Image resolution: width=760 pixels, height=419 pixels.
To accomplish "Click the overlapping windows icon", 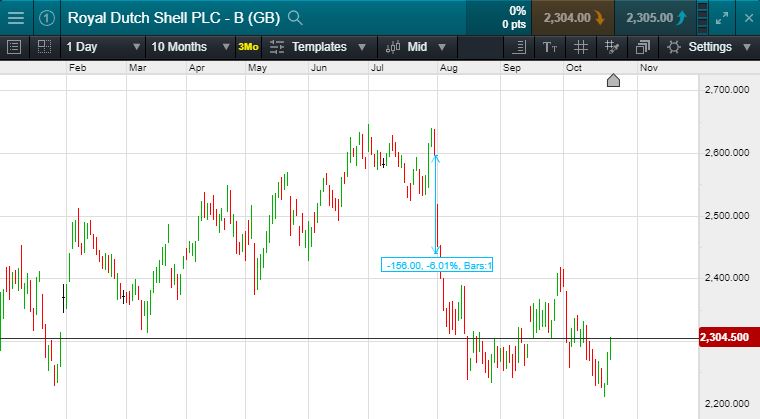I will (x=642, y=47).
